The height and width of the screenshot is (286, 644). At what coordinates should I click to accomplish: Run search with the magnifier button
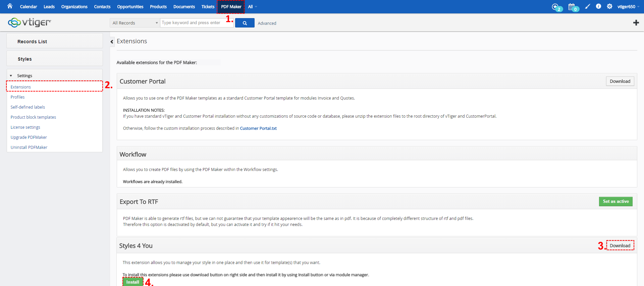point(245,23)
